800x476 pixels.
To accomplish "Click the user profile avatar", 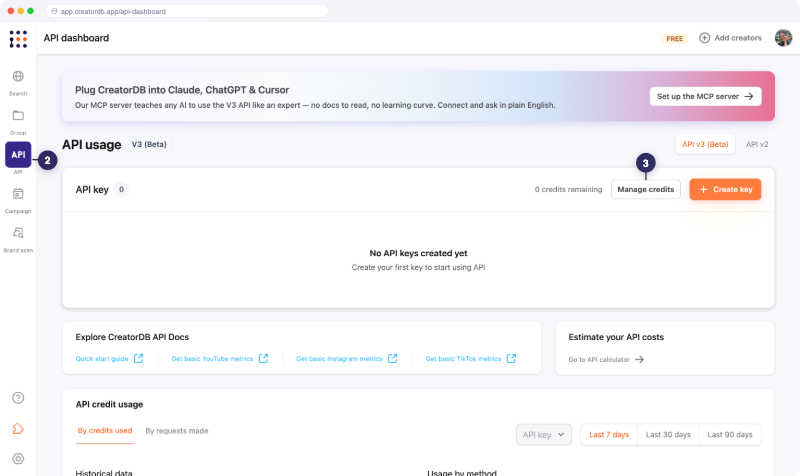I will click(x=783, y=38).
